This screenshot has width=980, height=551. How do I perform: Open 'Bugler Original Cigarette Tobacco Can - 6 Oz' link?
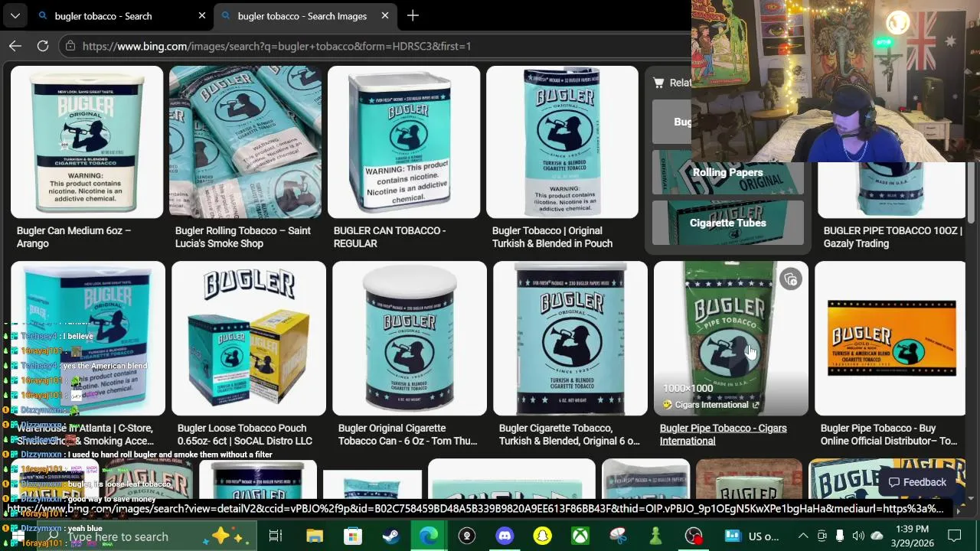pyautogui.click(x=407, y=434)
